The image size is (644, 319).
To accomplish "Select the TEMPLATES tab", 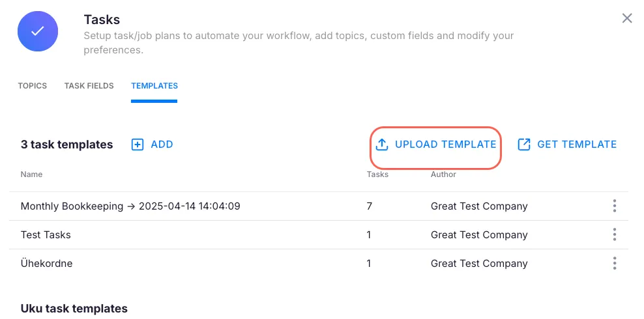I will click(154, 86).
